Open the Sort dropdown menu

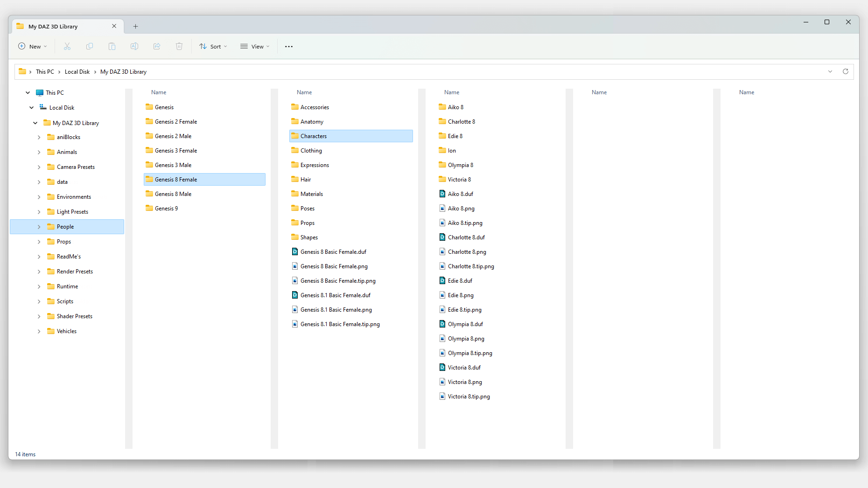click(213, 46)
